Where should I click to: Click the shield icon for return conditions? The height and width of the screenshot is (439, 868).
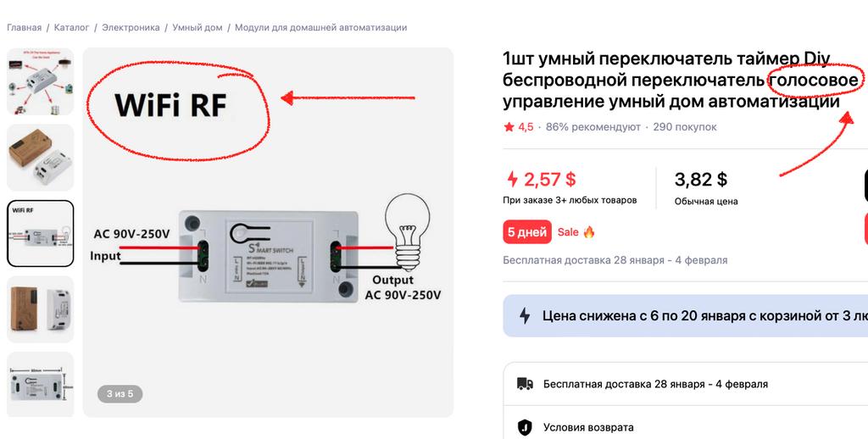525,427
